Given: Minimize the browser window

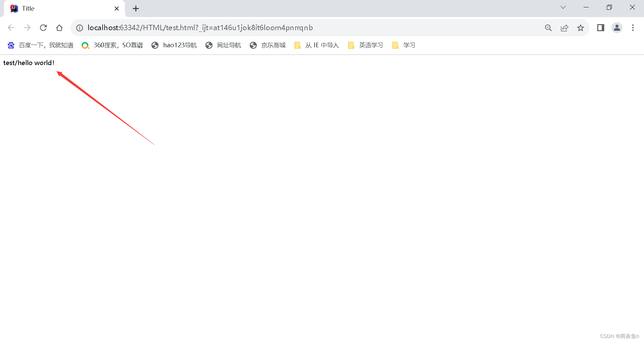Looking at the screenshot, I should [x=586, y=7].
